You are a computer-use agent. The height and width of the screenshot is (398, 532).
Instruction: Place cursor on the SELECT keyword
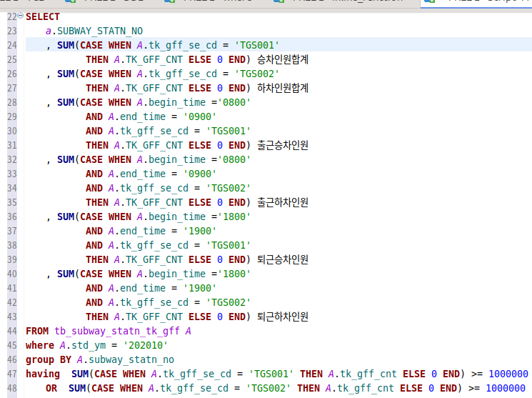(43, 16)
